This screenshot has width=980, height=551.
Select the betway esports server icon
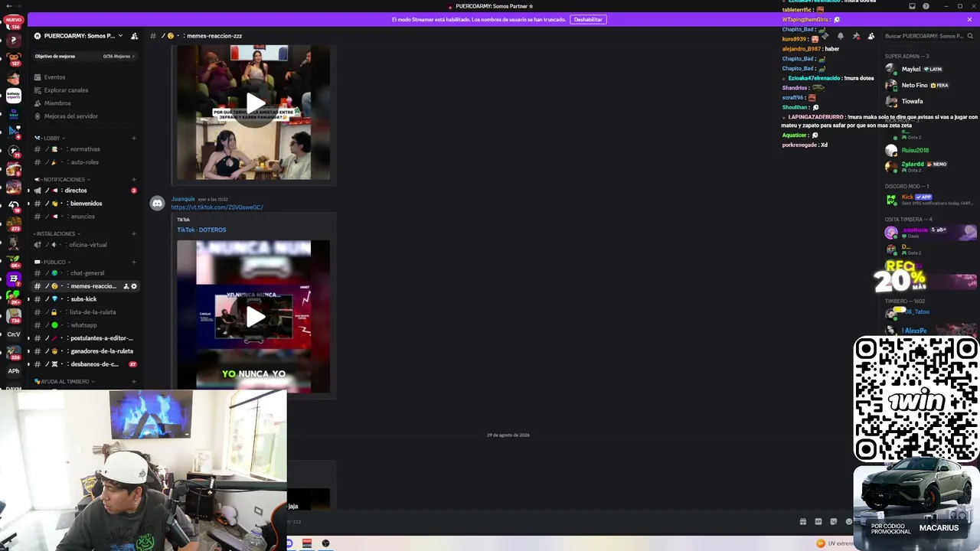[14, 96]
